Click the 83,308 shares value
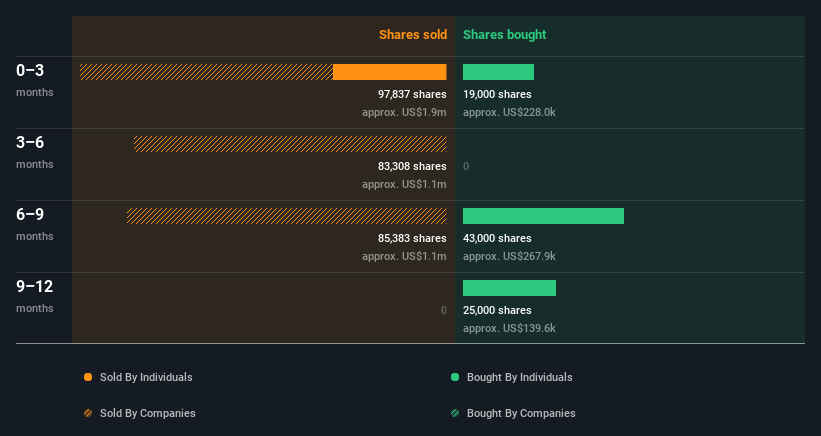 (x=412, y=166)
